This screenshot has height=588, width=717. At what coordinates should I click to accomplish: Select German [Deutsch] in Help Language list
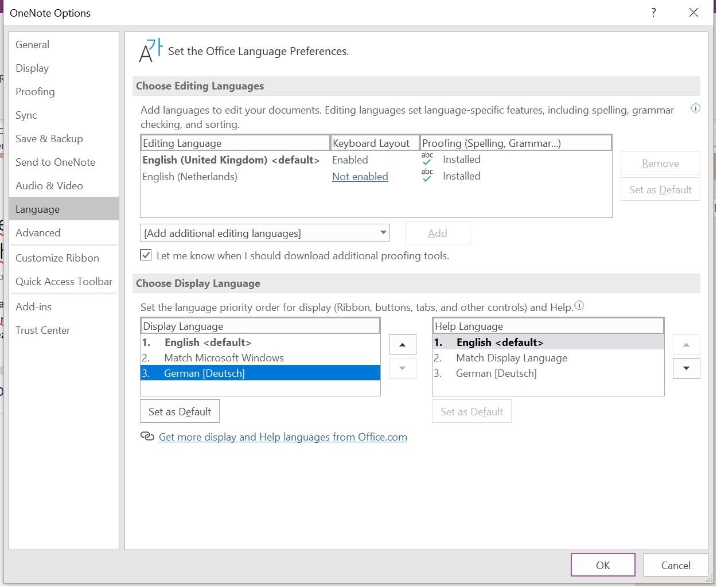pyautogui.click(x=548, y=373)
